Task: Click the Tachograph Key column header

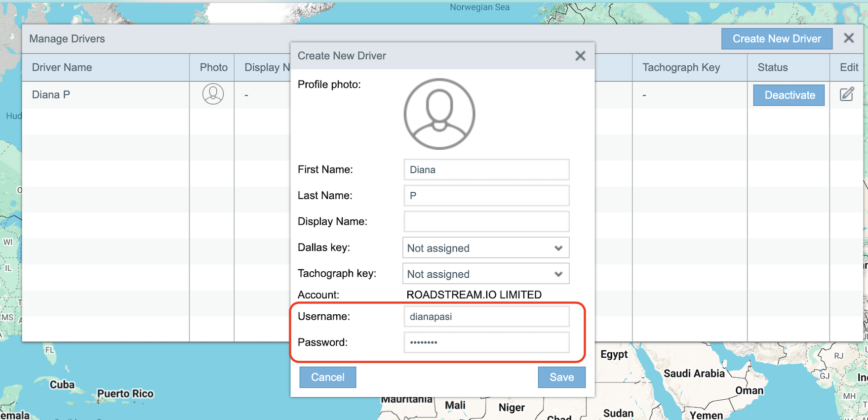Action: (681, 68)
